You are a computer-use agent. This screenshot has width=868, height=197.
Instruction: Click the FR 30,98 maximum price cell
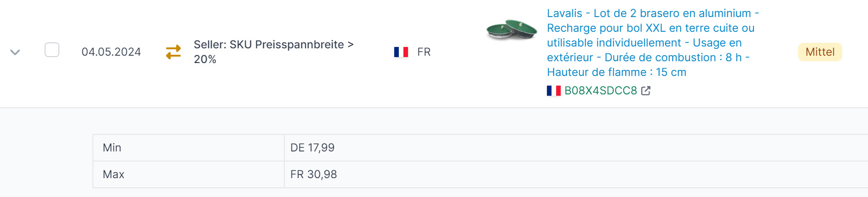576,174
